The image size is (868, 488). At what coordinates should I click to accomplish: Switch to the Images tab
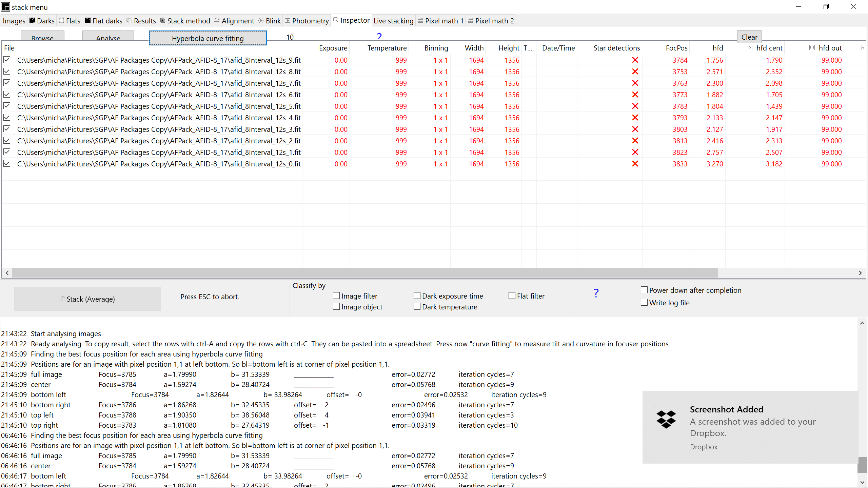click(14, 21)
